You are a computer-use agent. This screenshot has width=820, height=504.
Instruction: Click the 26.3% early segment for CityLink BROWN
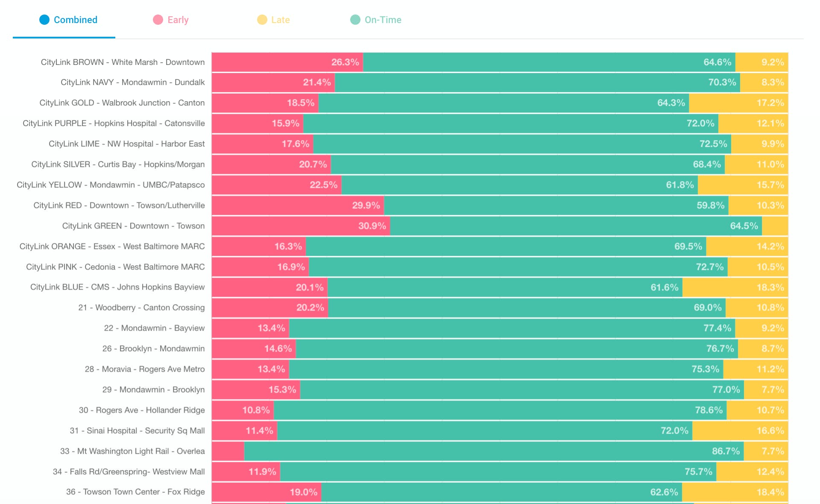(x=287, y=62)
